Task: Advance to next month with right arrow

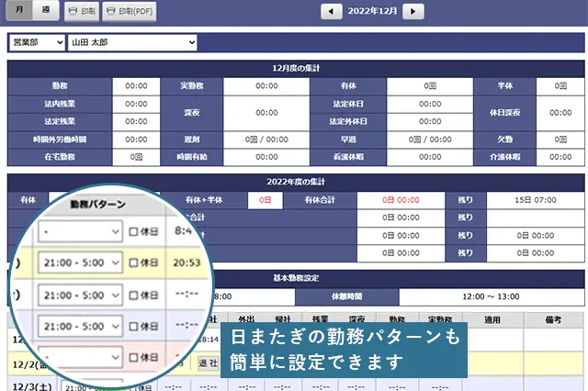Action: 413,11
